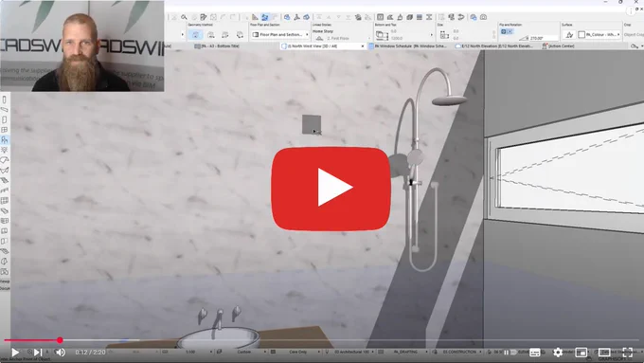Click the curved-arrow icon in the top toolbar
The width and height of the screenshot is (644, 363).
(461, 17)
